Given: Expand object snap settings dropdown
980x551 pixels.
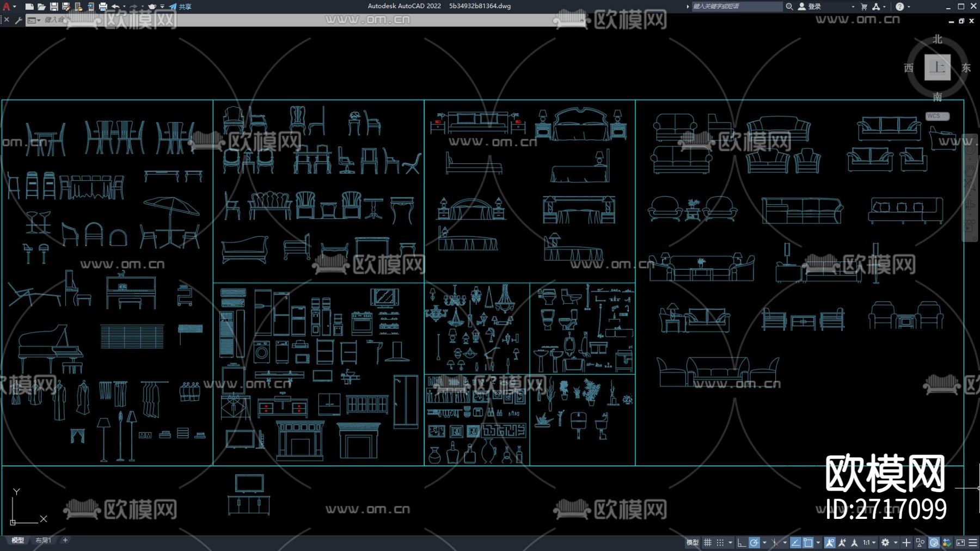Looking at the screenshot, I should [818, 543].
